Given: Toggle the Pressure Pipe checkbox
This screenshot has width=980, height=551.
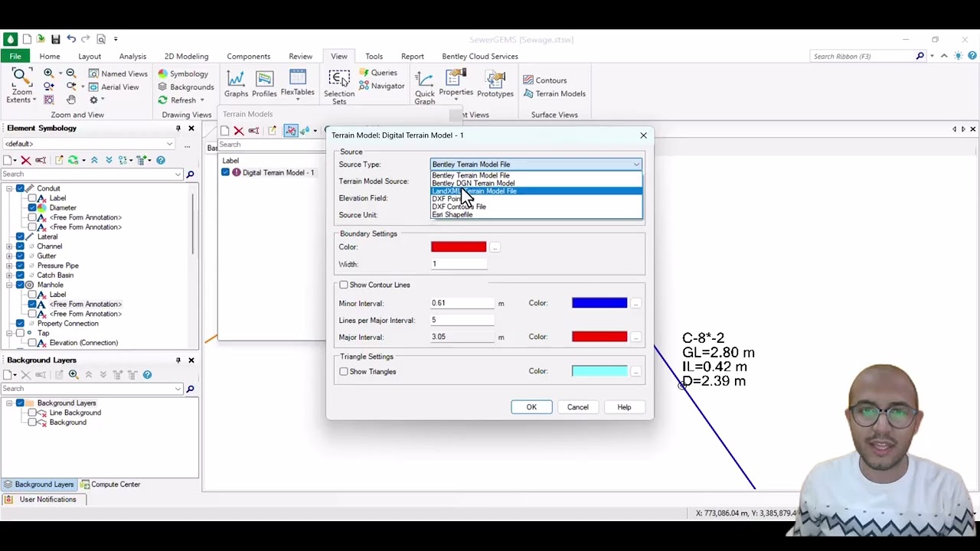Looking at the screenshot, I should coord(20,266).
